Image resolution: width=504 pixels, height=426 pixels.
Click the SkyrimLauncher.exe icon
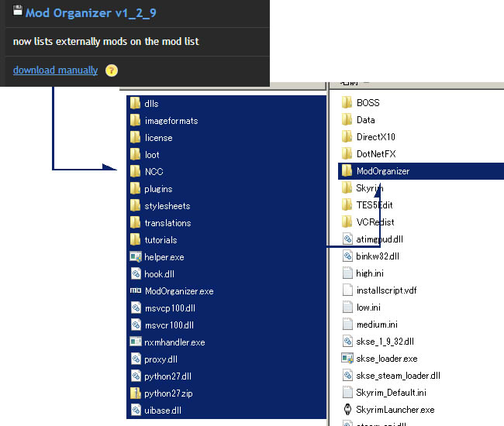point(347,409)
